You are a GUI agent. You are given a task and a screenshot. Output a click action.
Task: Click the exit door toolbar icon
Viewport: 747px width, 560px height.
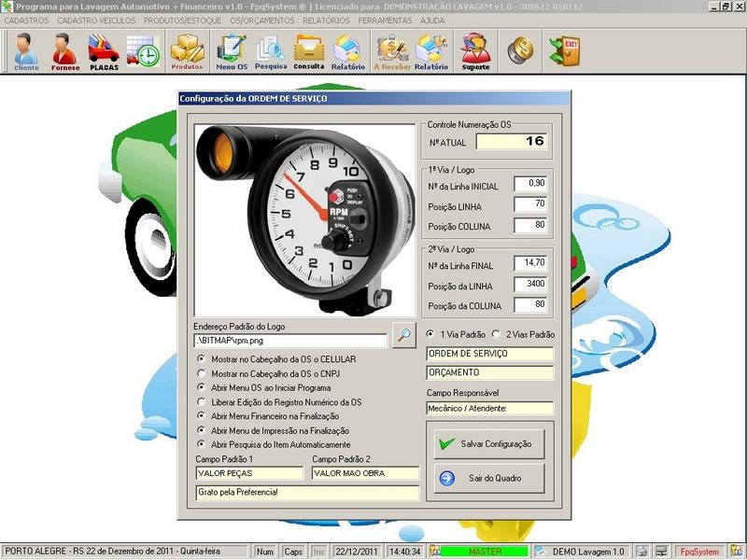563,50
